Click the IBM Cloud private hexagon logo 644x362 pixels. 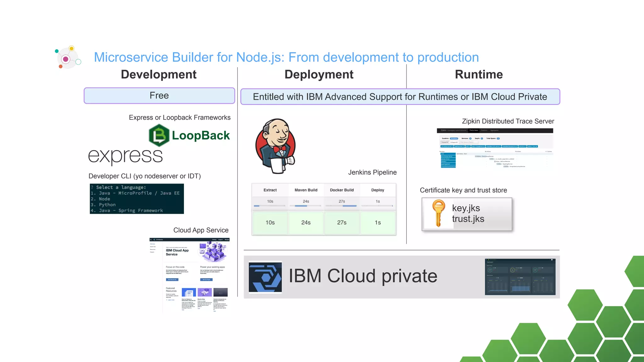pyautogui.click(x=265, y=277)
